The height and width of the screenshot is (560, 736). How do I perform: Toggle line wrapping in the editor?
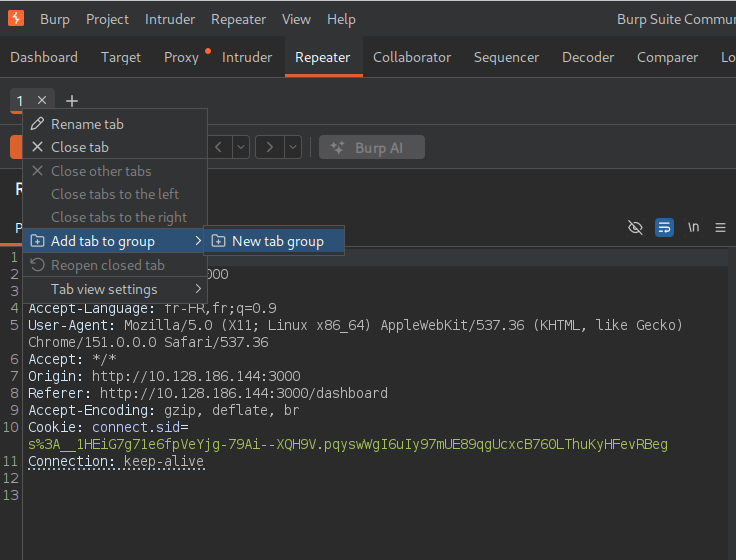pos(664,228)
